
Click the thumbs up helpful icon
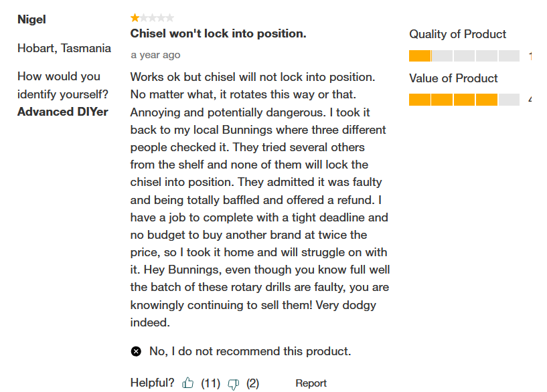[x=187, y=383]
